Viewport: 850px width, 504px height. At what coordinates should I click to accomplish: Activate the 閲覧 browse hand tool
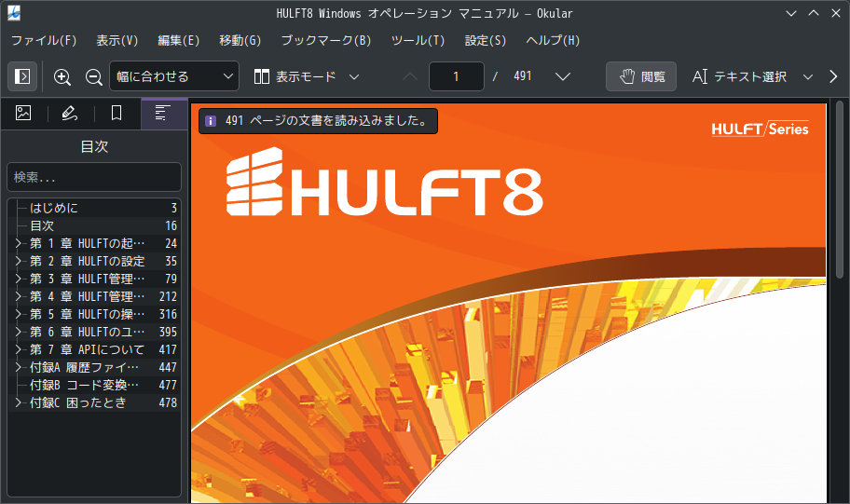pyautogui.click(x=641, y=76)
